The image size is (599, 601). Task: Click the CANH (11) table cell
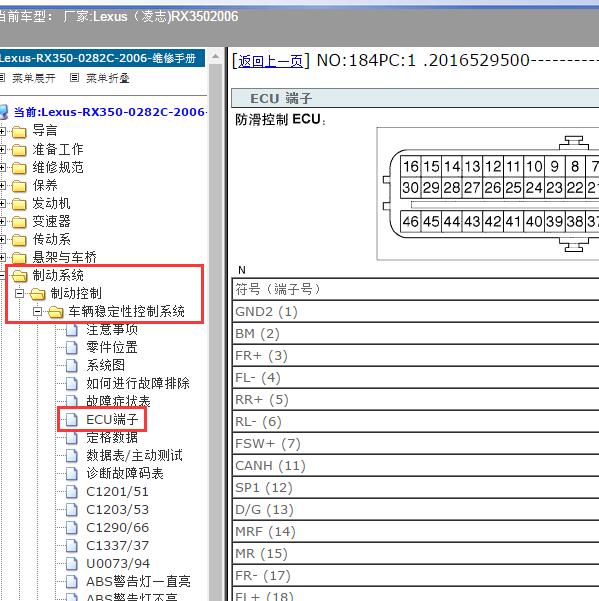(416, 466)
